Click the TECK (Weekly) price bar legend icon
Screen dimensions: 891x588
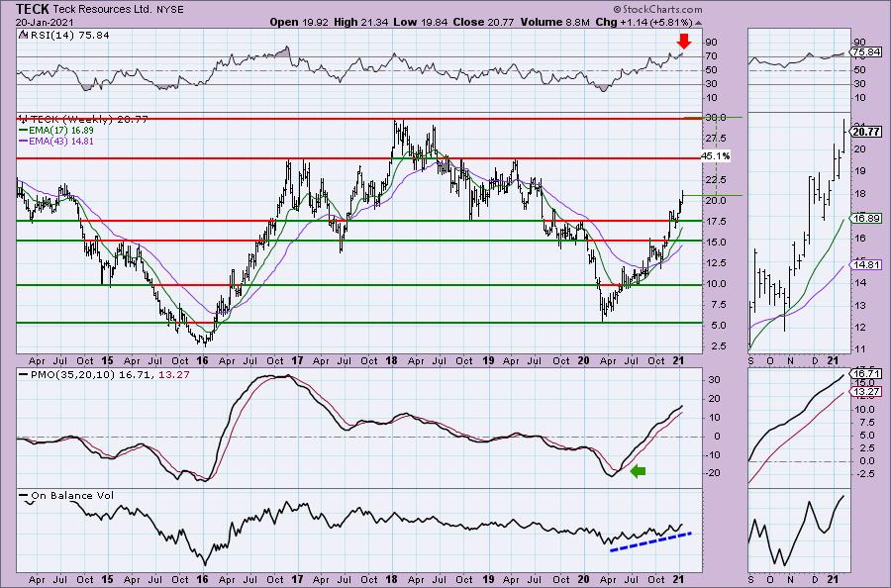[22, 119]
